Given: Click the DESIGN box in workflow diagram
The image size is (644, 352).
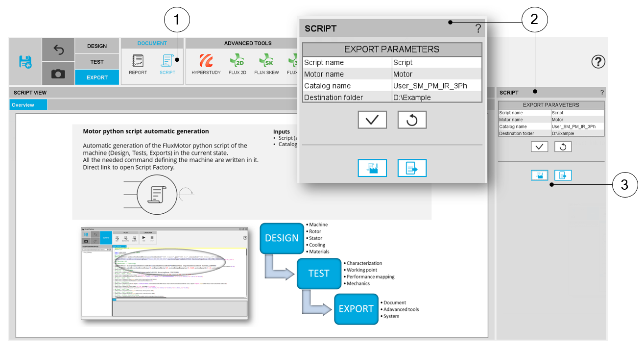Looking at the screenshot, I should [x=282, y=238].
